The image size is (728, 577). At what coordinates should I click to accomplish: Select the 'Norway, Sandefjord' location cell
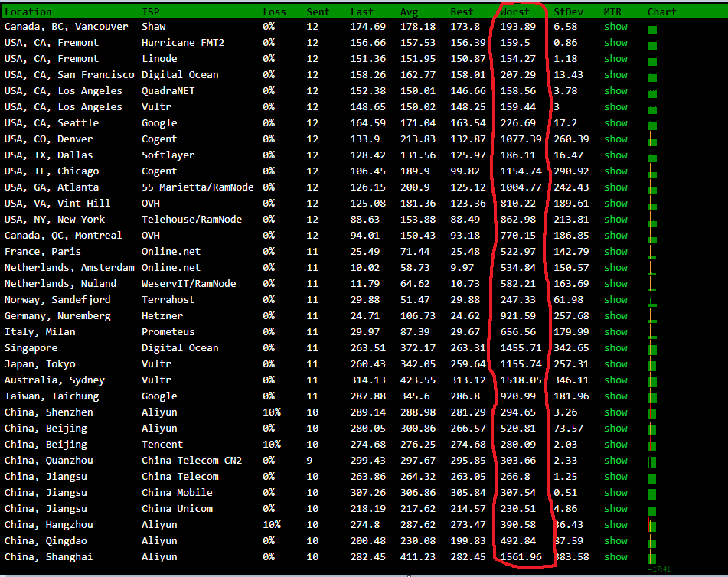click(x=57, y=300)
